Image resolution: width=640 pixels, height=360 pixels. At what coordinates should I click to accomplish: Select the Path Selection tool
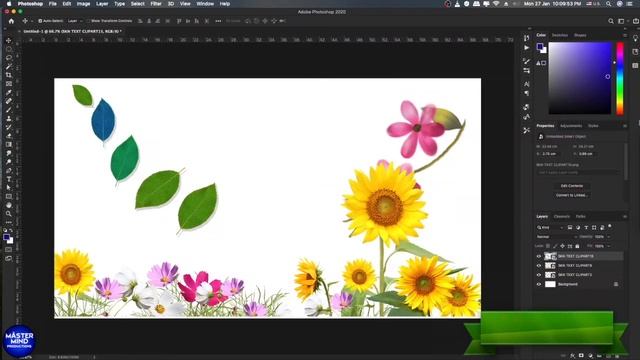point(9,187)
